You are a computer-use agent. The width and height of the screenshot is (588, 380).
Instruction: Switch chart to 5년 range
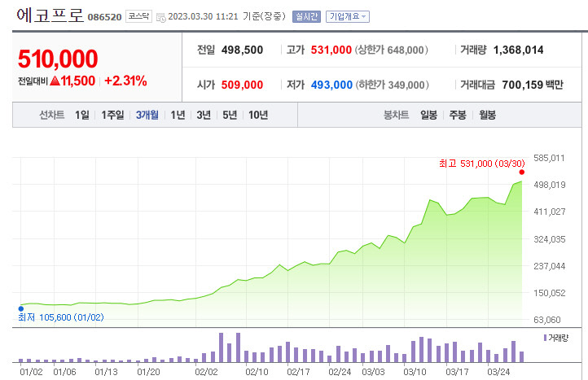click(x=230, y=115)
